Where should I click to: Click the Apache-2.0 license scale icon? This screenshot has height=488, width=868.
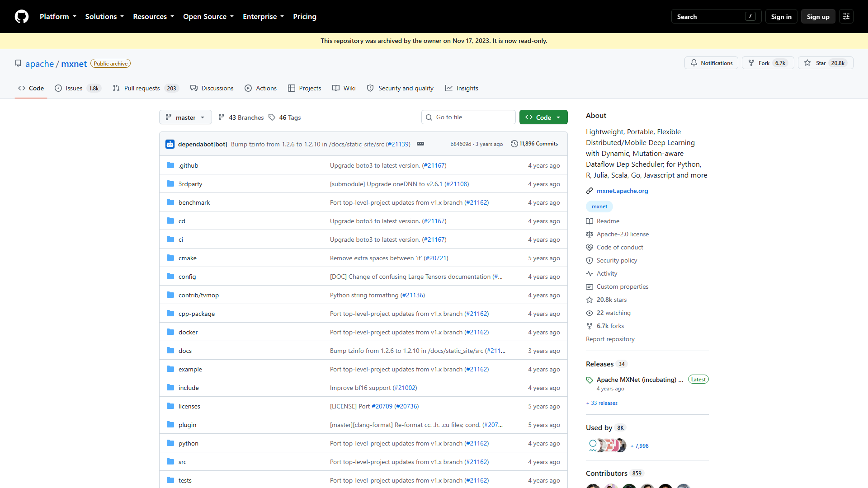point(590,235)
